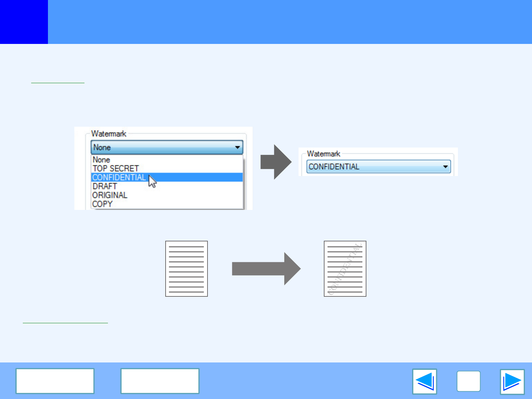Screen dimensions: 532x399
Task: Click the leftmost blank white footer button
Action: click(x=55, y=381)
